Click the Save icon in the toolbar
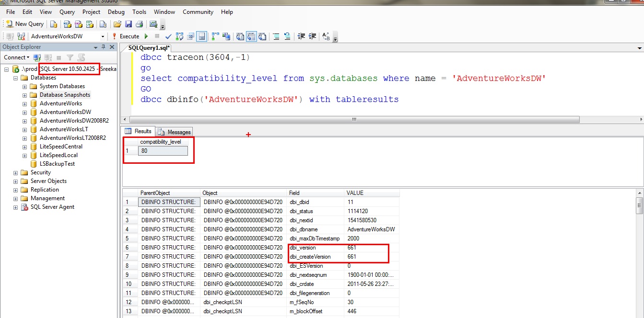The width and height of the screenshot is (644, 318). coord(129,24)
